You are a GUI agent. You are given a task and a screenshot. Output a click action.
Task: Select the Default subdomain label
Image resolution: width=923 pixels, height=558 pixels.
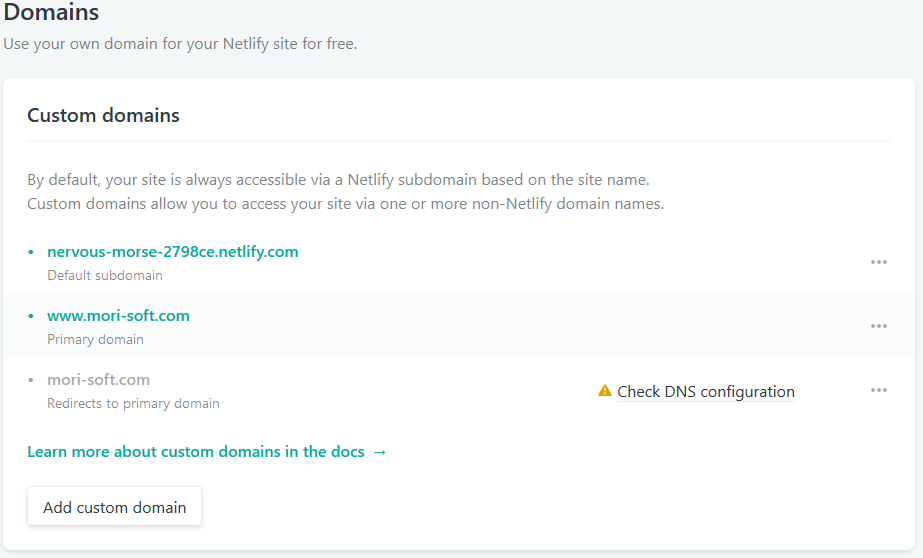point(105,275)
